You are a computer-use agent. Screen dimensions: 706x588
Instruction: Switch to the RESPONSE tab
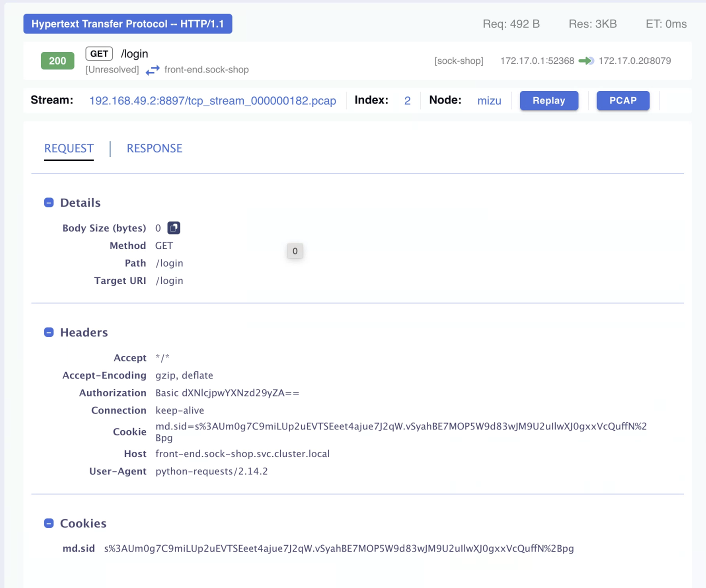[x=154, y=148]
